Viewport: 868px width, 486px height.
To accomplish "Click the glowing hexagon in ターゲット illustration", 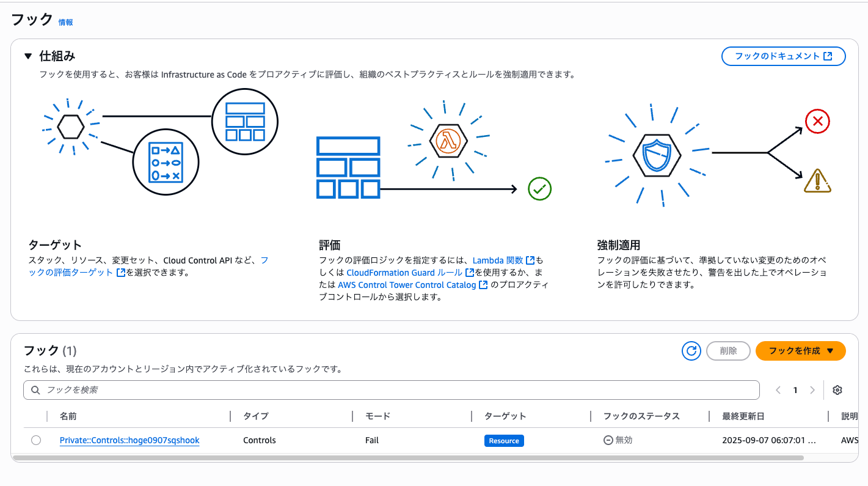I will coord(70,126).
